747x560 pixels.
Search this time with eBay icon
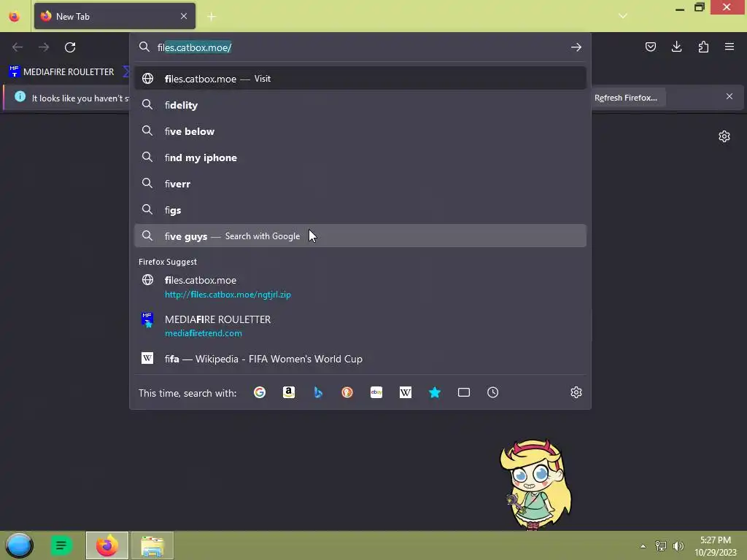(x=376, y=392)
